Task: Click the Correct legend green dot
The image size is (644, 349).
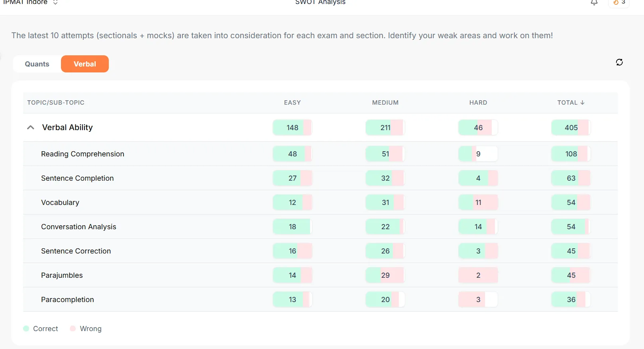Action: point(26,329)
